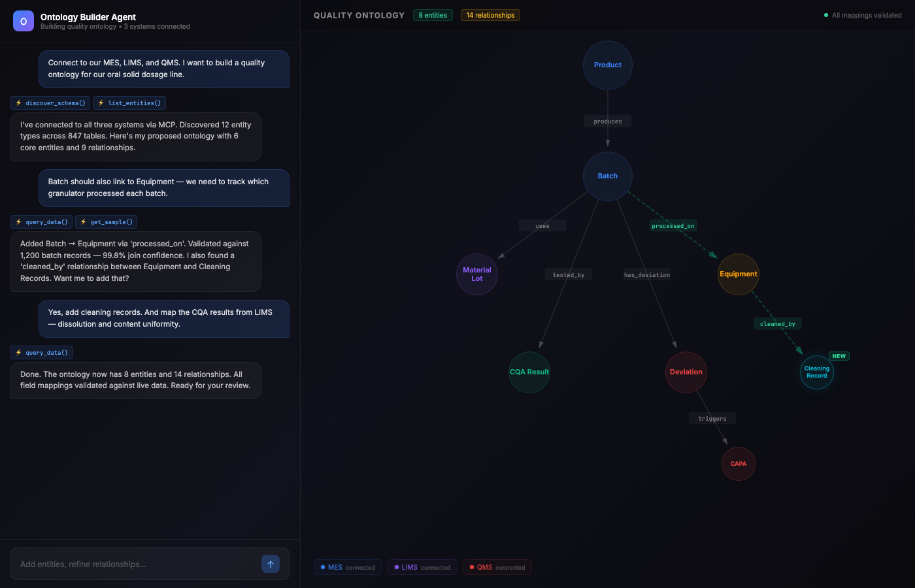Click the has_deviation relationship label

[647, 275]
